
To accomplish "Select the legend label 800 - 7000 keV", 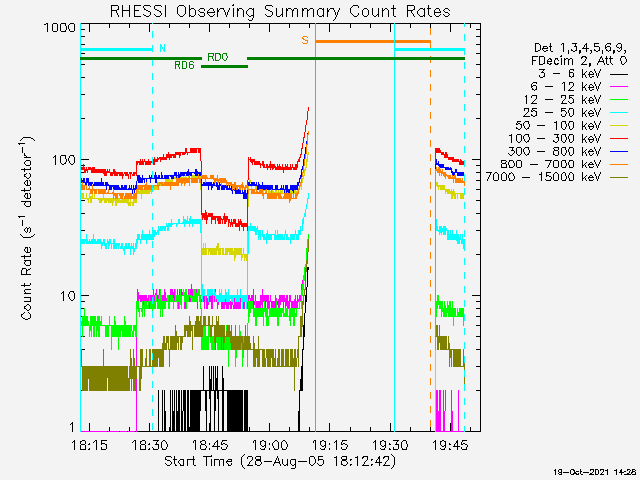I will click(551, 164).
